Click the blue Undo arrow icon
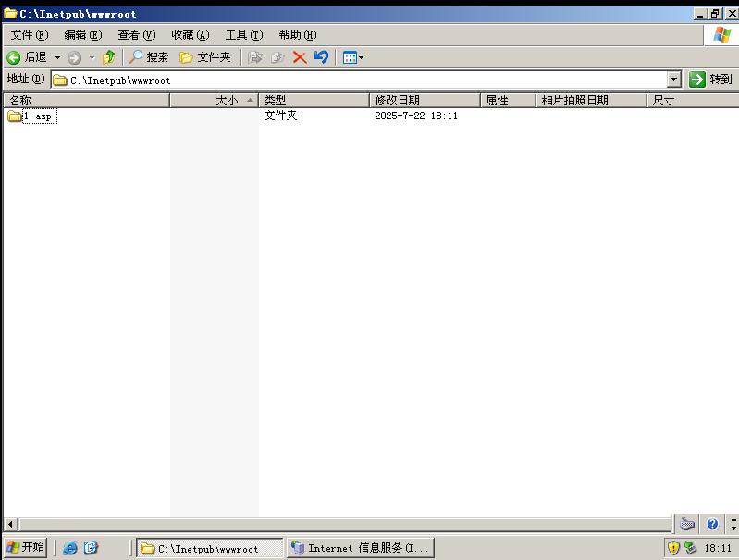The image size is (739, 560). [x=322, y=57]
